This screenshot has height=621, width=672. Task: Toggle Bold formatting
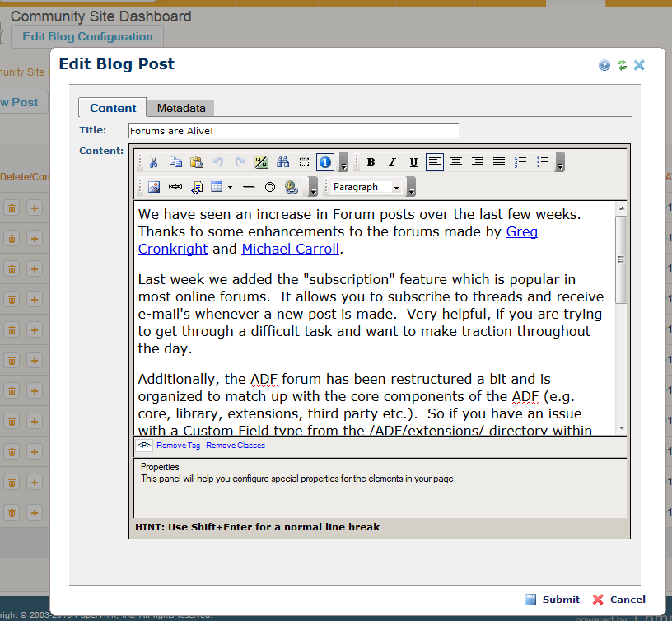(371, 162)
